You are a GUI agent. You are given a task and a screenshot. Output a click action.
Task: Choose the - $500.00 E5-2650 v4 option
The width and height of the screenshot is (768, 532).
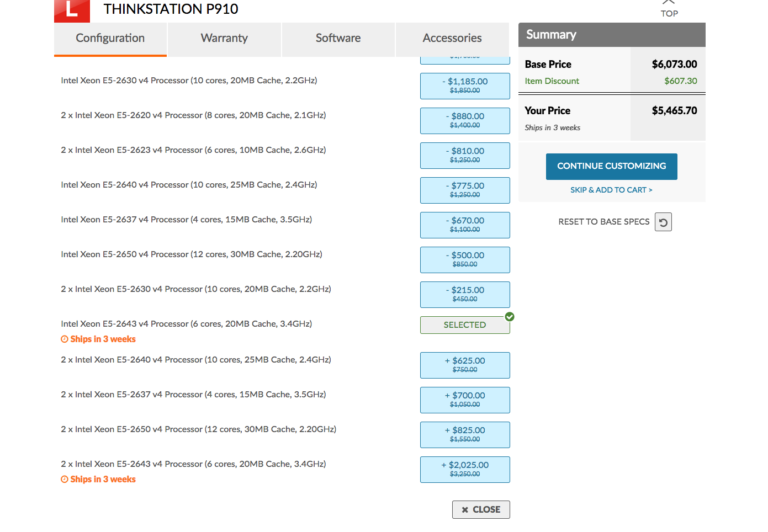coord(465,259)
